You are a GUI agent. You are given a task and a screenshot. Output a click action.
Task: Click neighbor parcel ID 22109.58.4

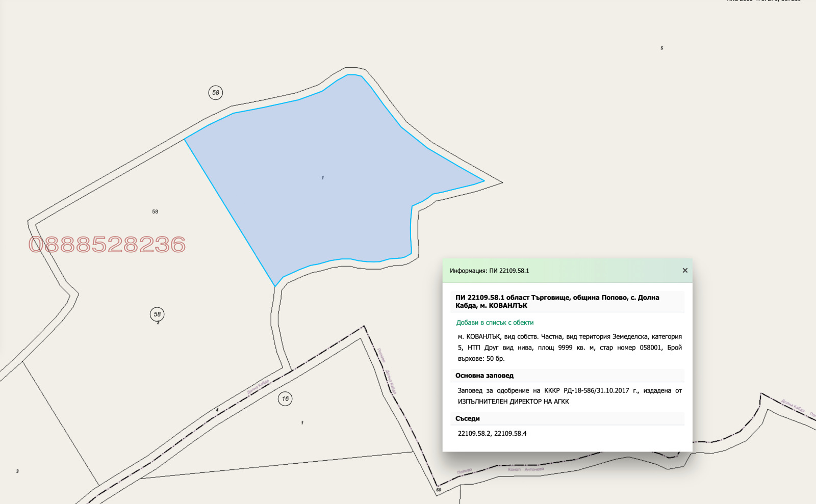click(511, 434)
